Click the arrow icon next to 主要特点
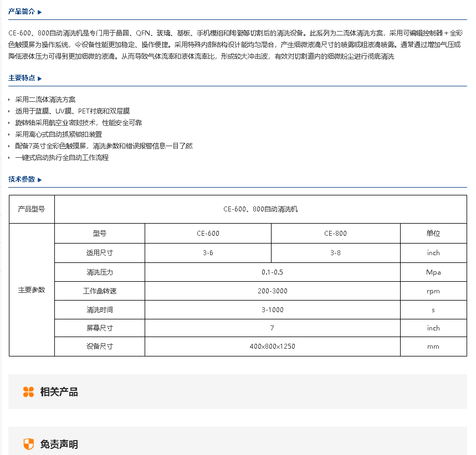The image size is (476, 455). [x=40, y=79]
